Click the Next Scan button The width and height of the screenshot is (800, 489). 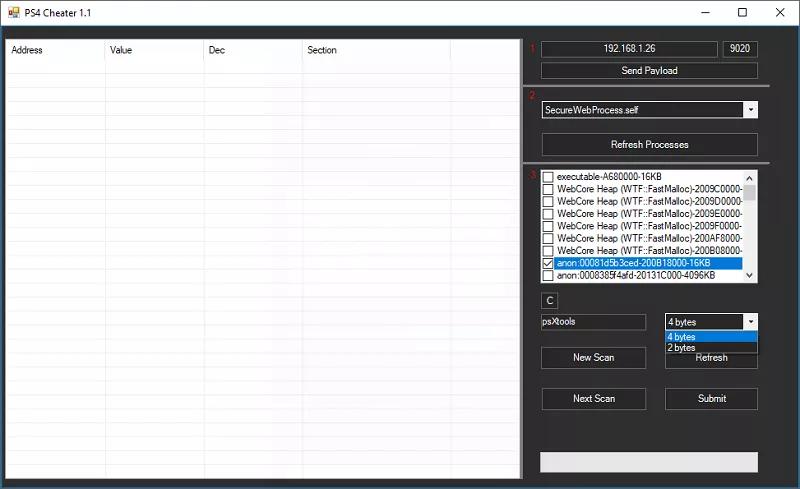click(x=593, y=399)
